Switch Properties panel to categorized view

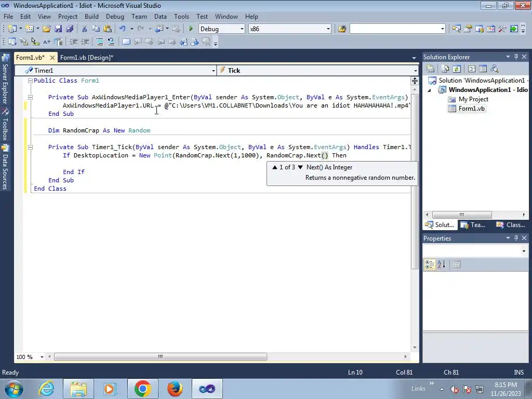[x=430, y=264]
